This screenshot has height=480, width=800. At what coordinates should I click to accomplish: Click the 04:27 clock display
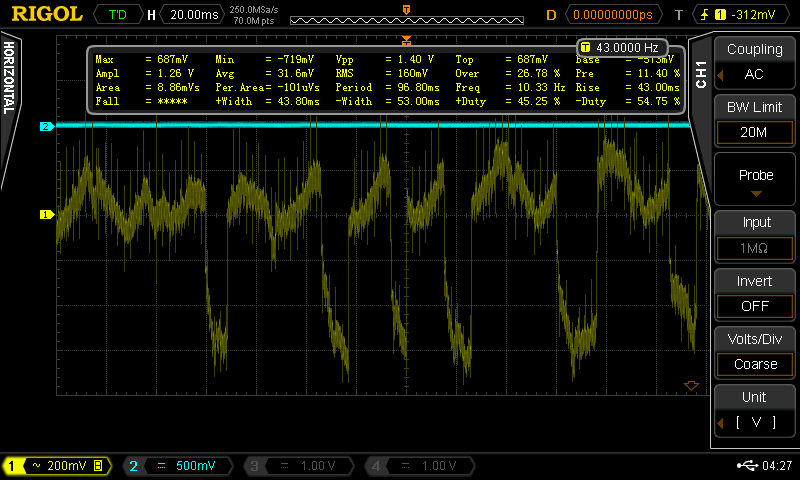pos(777,465)
